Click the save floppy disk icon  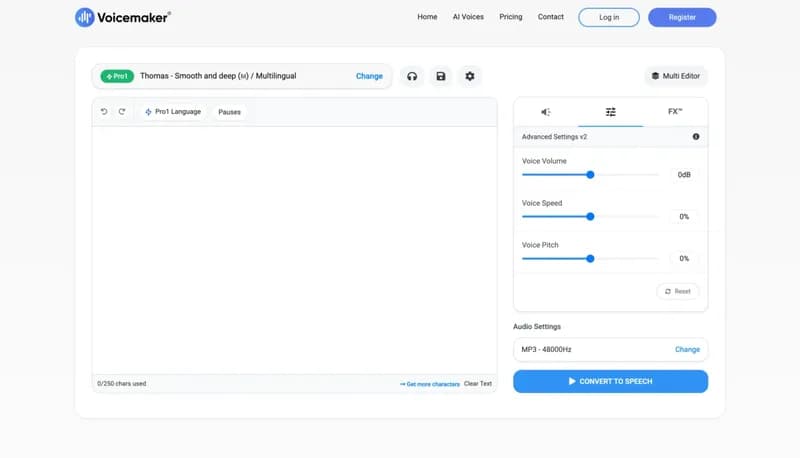[441, 76]
